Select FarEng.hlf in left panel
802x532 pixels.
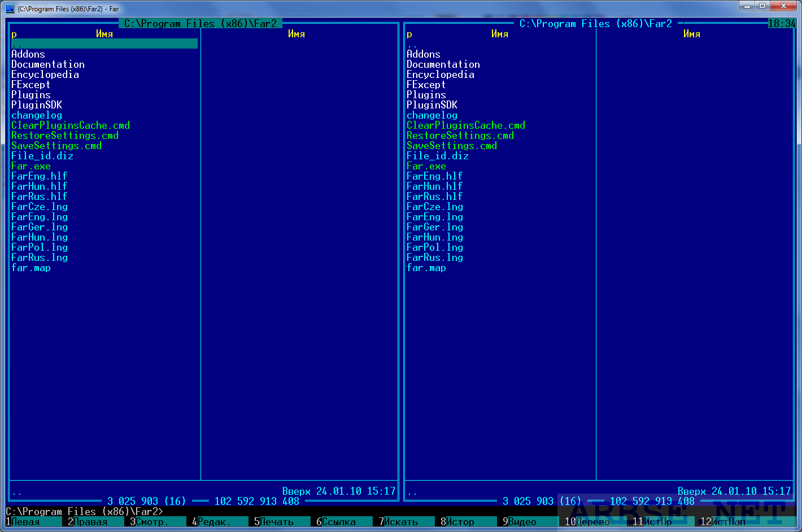click(x=40, y=176)
